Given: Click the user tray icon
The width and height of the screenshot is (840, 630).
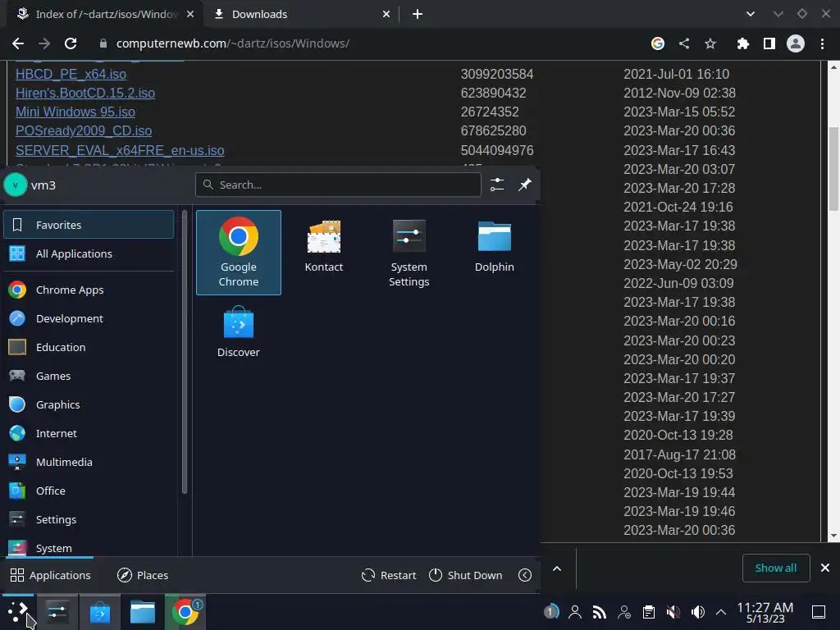Looking at the screenshot, I should click(x=575, y=612).
